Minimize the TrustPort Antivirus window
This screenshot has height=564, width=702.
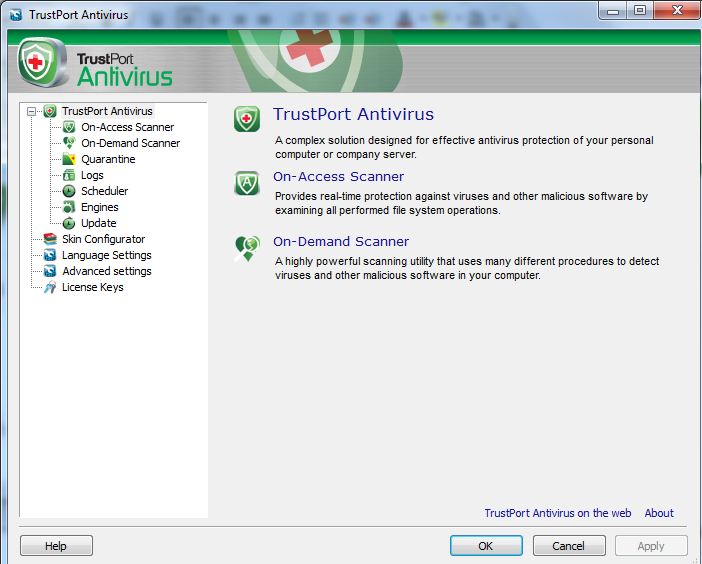pos(613,11)
